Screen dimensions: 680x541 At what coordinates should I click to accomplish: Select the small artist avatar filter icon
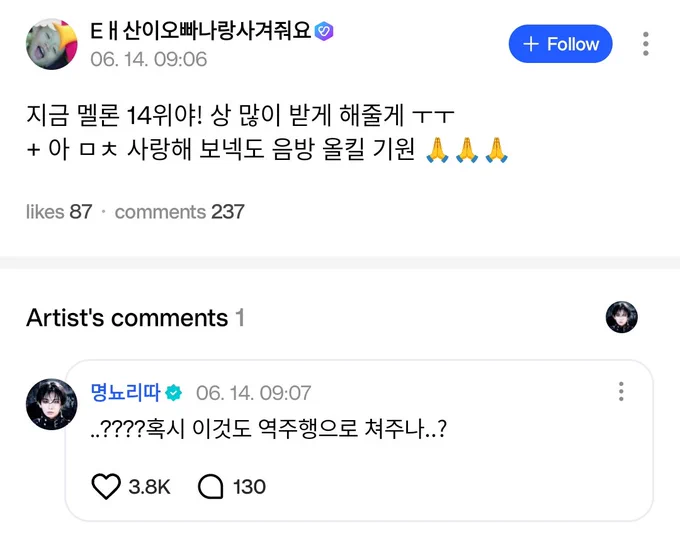coord(621,317)
